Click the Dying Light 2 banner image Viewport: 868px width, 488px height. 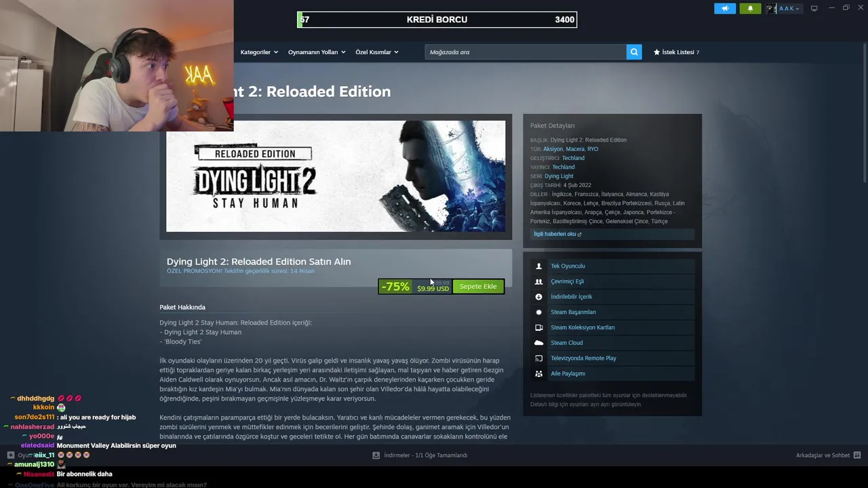pyautogui.click(x=336, y=176)
